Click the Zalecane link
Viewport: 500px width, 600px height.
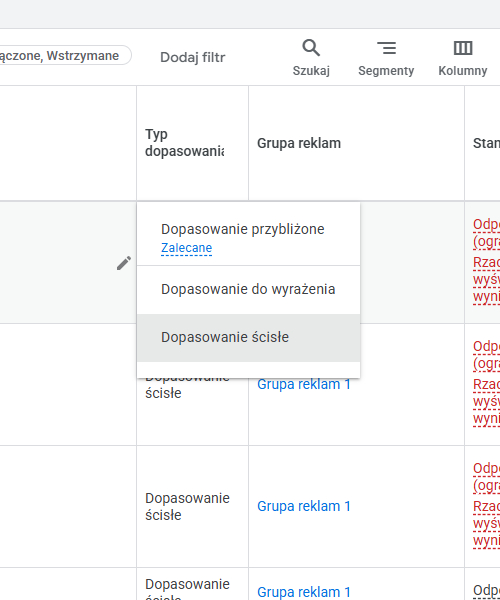pyautogui.click(x=186, y=248)
